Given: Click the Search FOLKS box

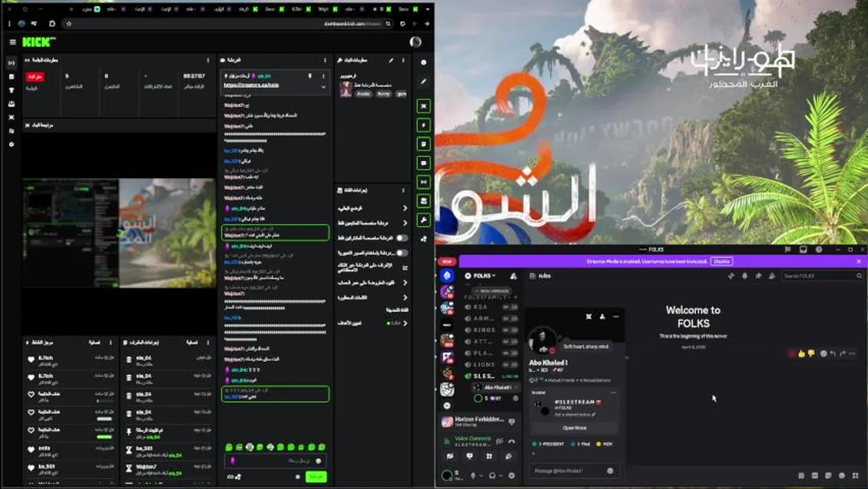Looking at the screenshot, I should coord(822,276).
